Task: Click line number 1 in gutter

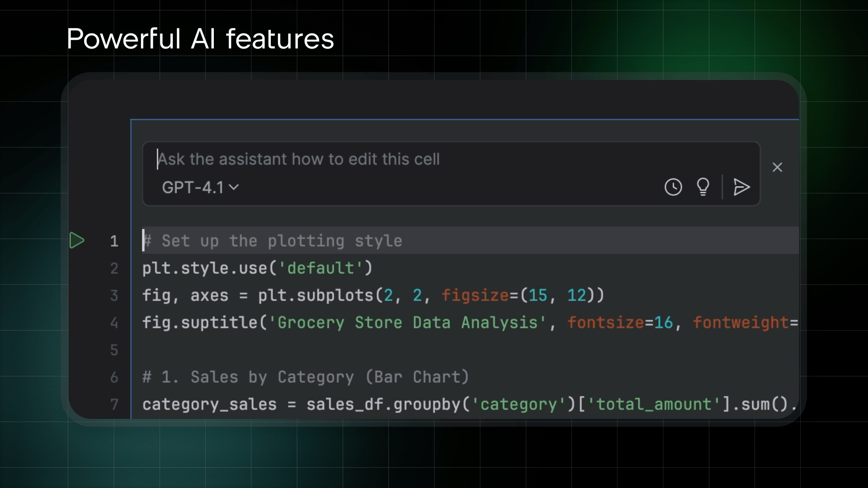Action: 114,241
